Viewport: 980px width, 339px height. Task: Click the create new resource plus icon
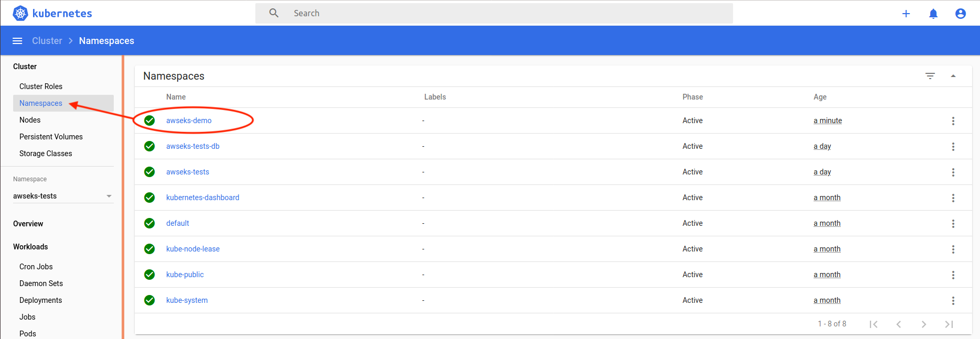pos(906,14)
